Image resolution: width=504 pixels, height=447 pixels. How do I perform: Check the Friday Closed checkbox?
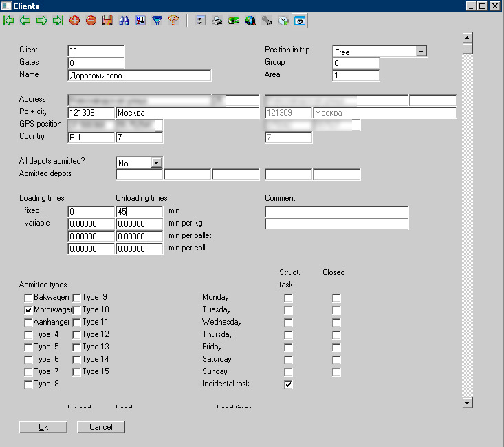point(336,348)
